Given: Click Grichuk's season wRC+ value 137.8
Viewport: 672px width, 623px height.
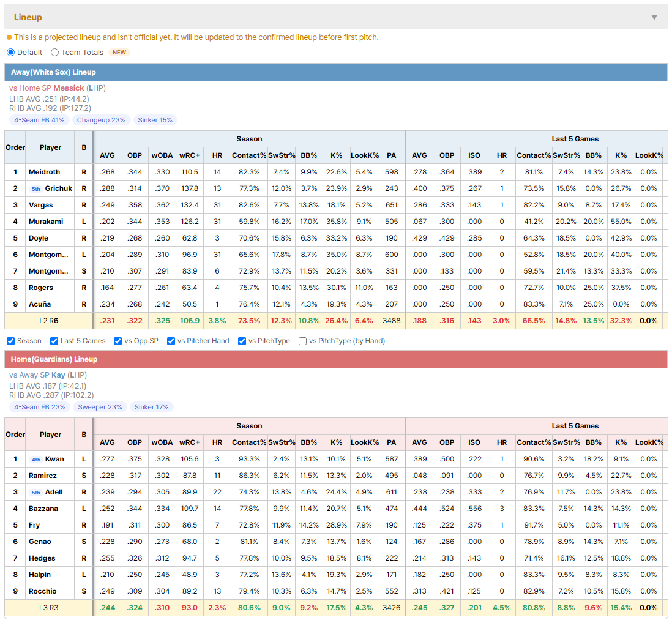Looking at the screenshot, I should [190, 188].
